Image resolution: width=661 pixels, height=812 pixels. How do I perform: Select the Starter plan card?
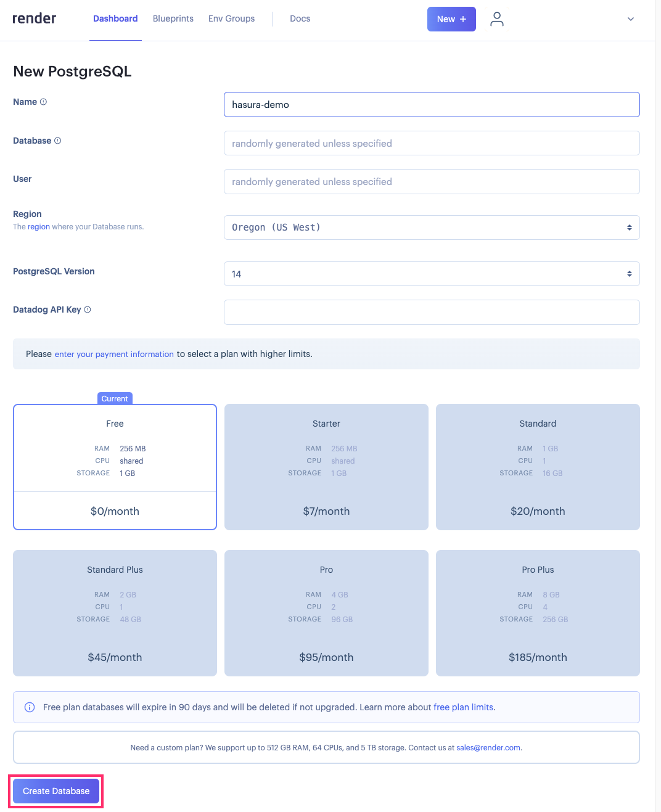(x=326, y=467)
